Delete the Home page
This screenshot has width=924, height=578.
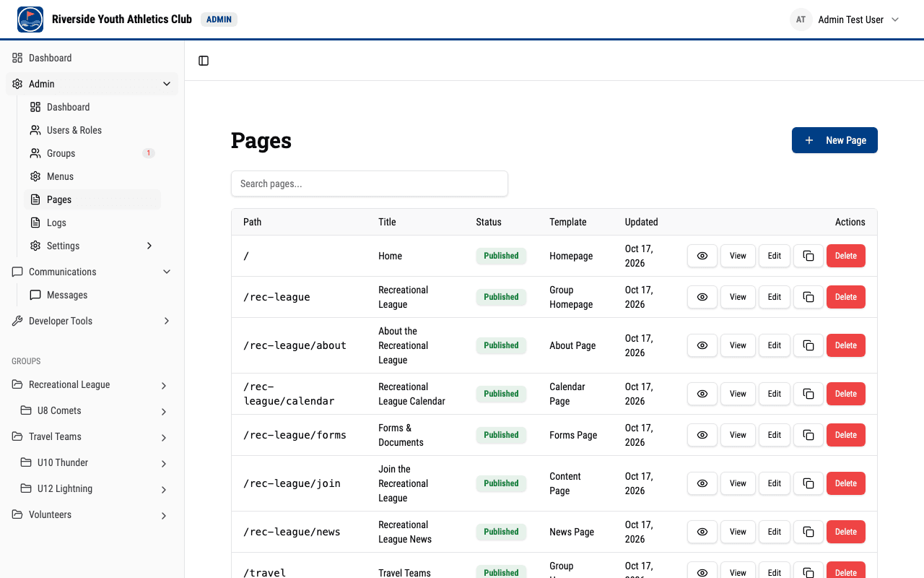pyautogui.click(x=846, y=256)
